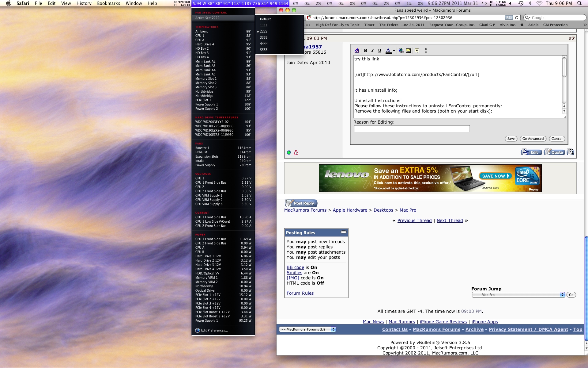Open the History menu
This screenshot has width=588, height=368.
click(x=84, y=3)
